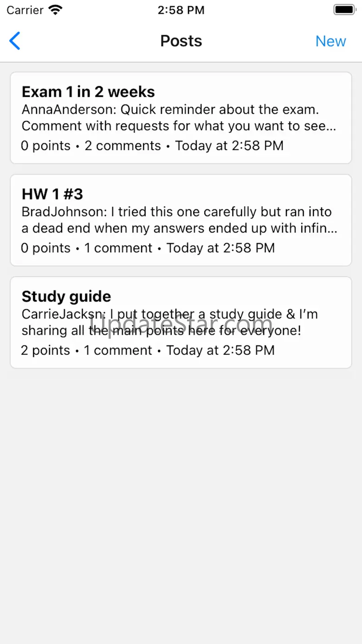Screen dimensions: 362x644
Task: Click AnnaAnderson's post preview text
Action: click(179, 118)
